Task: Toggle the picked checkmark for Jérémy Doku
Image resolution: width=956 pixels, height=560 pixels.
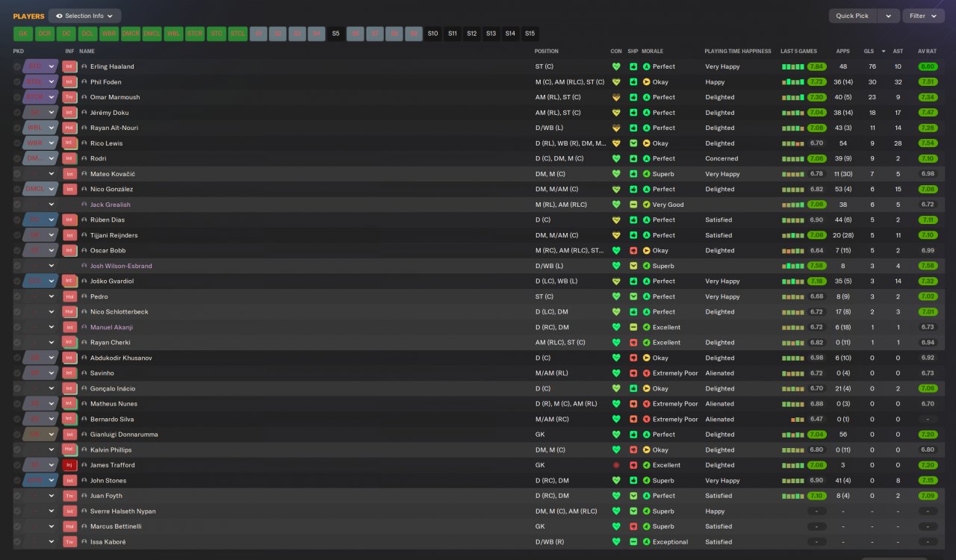Action: coord(17,113)
